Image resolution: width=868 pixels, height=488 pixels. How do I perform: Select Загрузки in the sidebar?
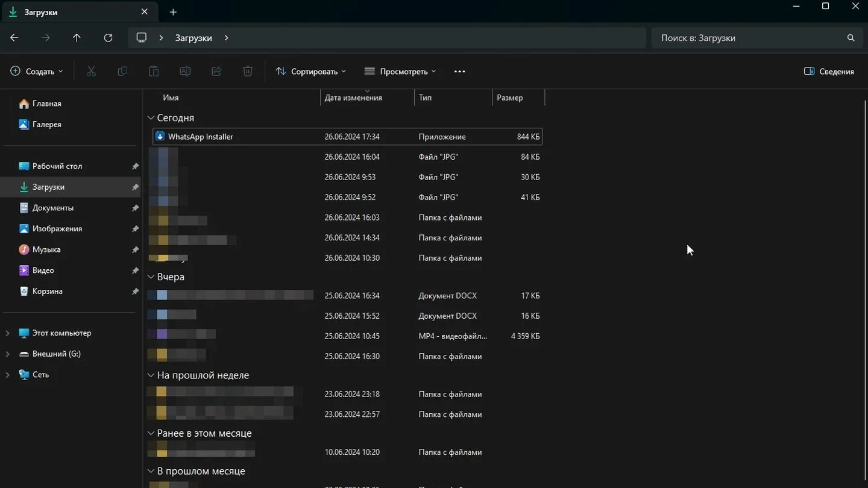coord(48,187)
